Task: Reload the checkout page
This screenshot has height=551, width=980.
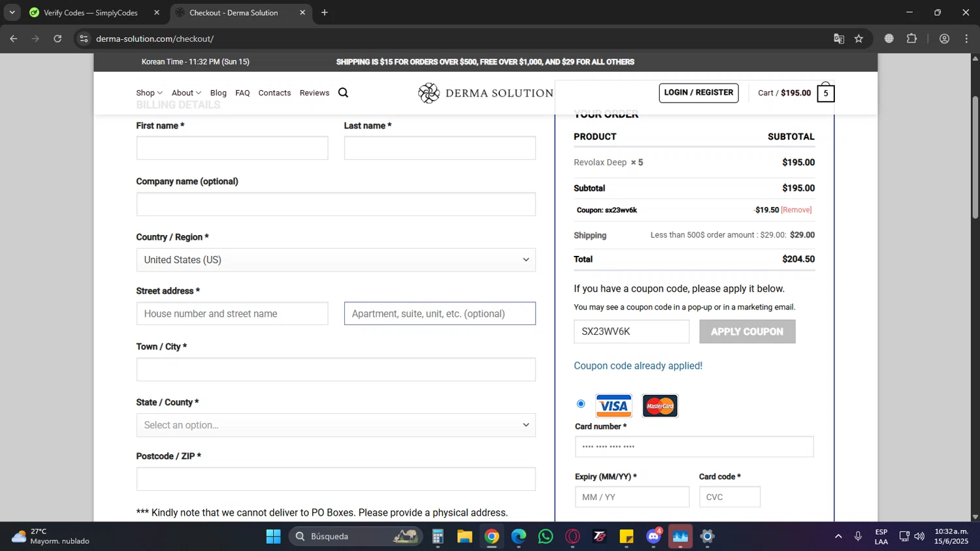Action: (57, 39)
